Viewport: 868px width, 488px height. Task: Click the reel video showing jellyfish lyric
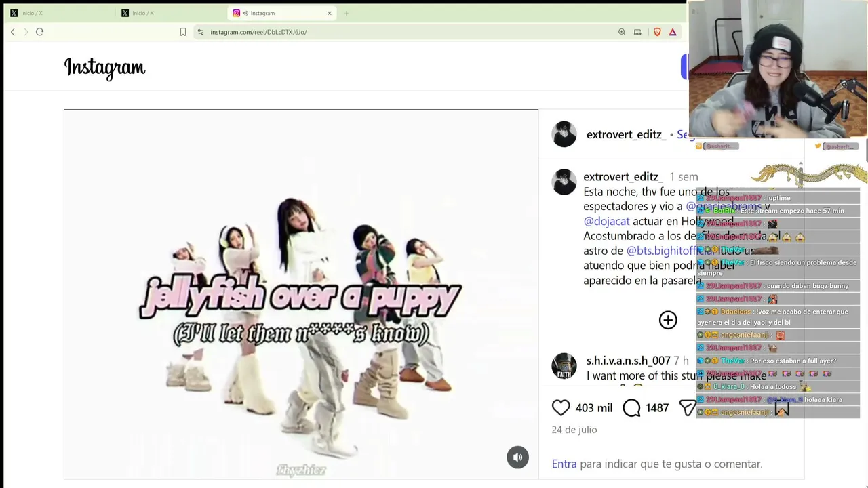click(301, 295)
